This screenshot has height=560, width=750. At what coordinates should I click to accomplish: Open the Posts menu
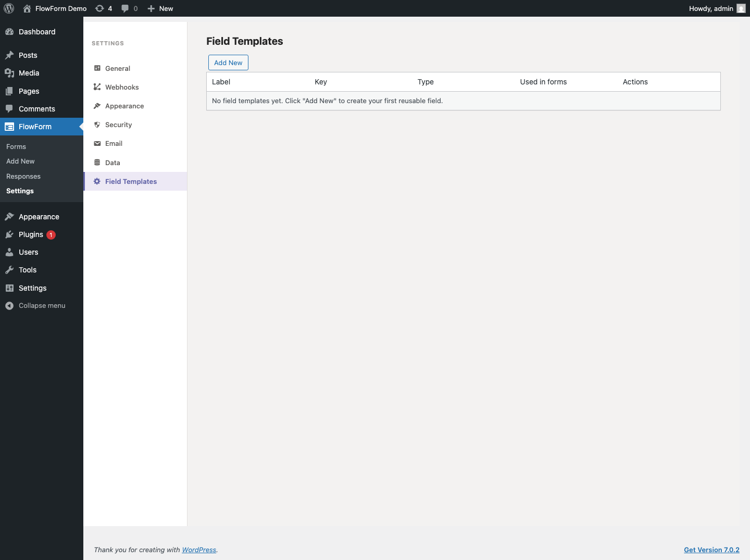coord(28,55)
